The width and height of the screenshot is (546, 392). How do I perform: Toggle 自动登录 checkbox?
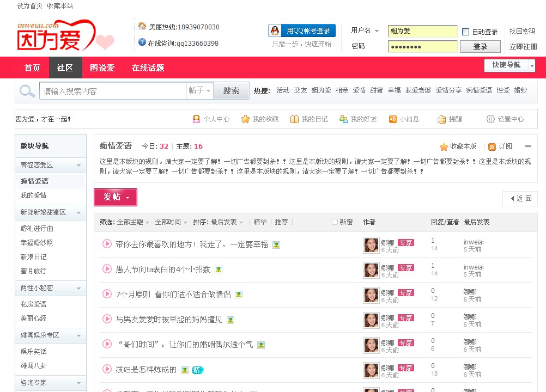tap(465, 32)
